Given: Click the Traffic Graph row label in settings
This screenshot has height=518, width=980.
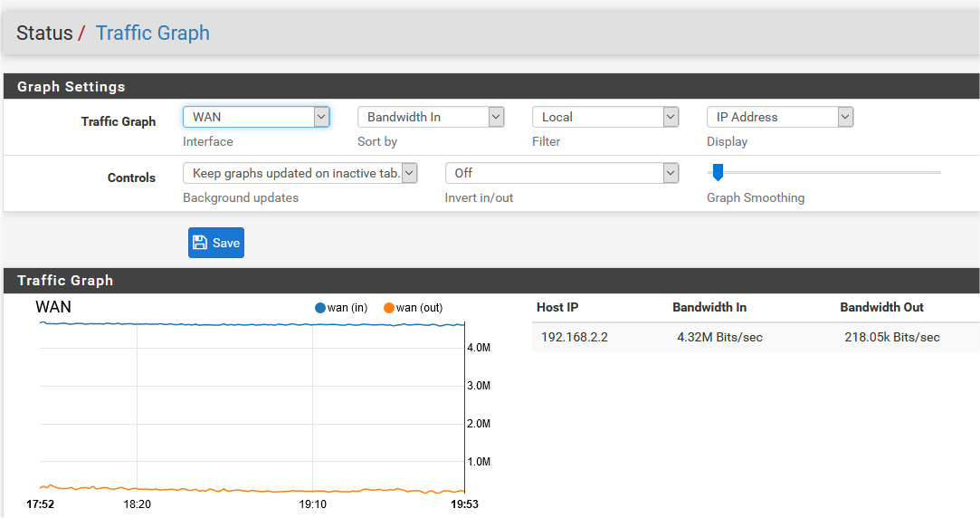Looking at the screenshot, I should 119,121.
